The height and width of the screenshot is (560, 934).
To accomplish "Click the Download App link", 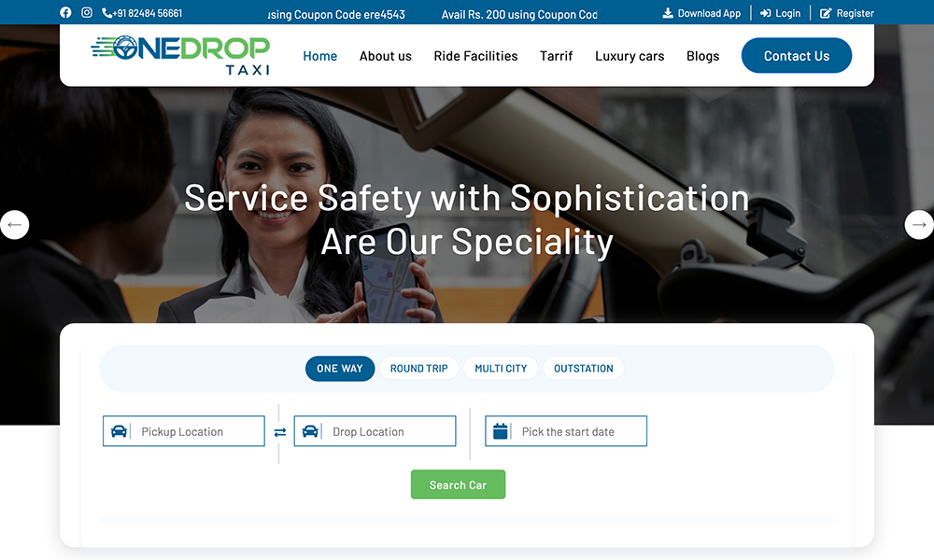I will [x=701, y=13].
